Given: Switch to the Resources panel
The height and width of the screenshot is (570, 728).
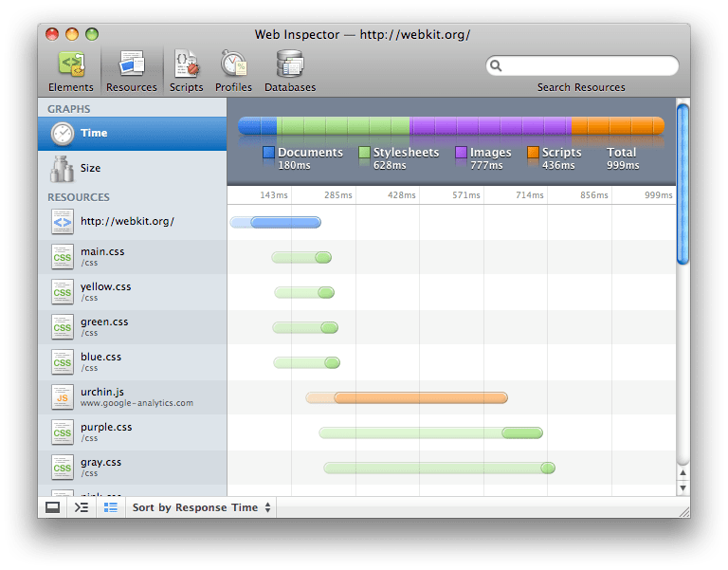Looking at the screenshot, I should point(131,71).
